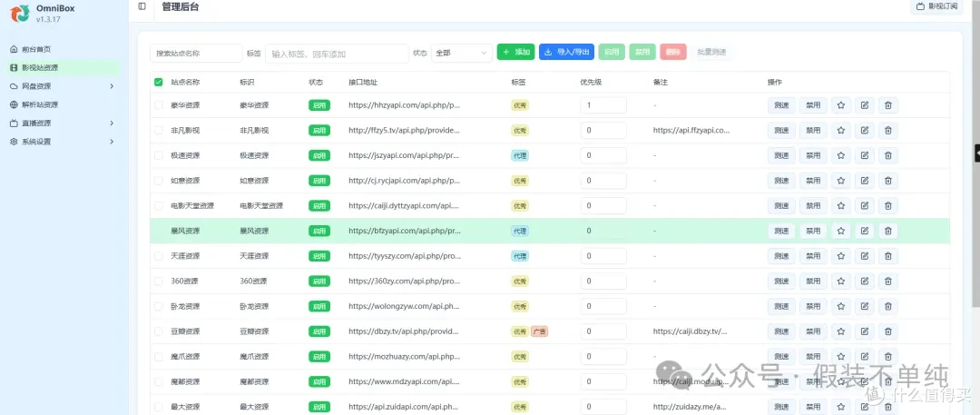Toggle the sidebar collapse icon
The width and height of the screenshot is (980, 415).
click(x=142, y=6)
